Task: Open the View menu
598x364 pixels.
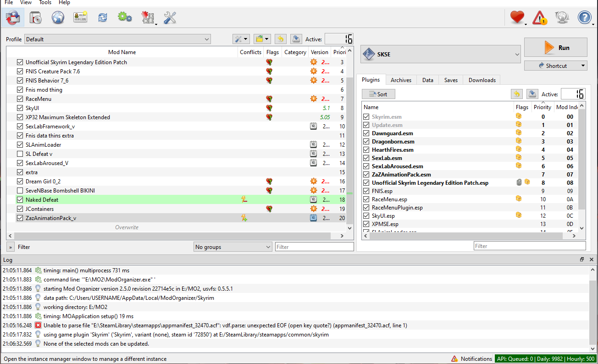Action: click(x=26, y=2)
